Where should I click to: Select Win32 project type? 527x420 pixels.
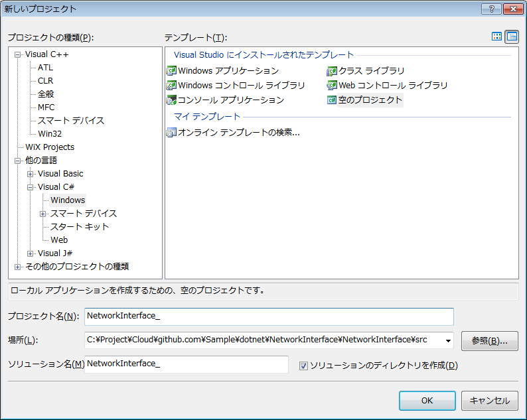[x=50, y=134]
